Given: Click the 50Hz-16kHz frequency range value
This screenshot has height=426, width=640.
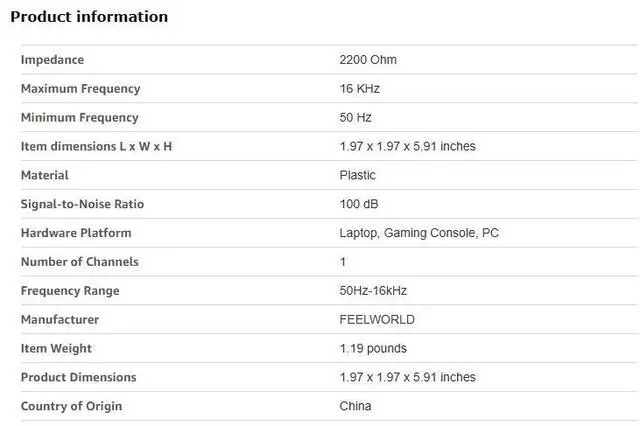Looking at the screenshot, I should (x=373, y=291).
